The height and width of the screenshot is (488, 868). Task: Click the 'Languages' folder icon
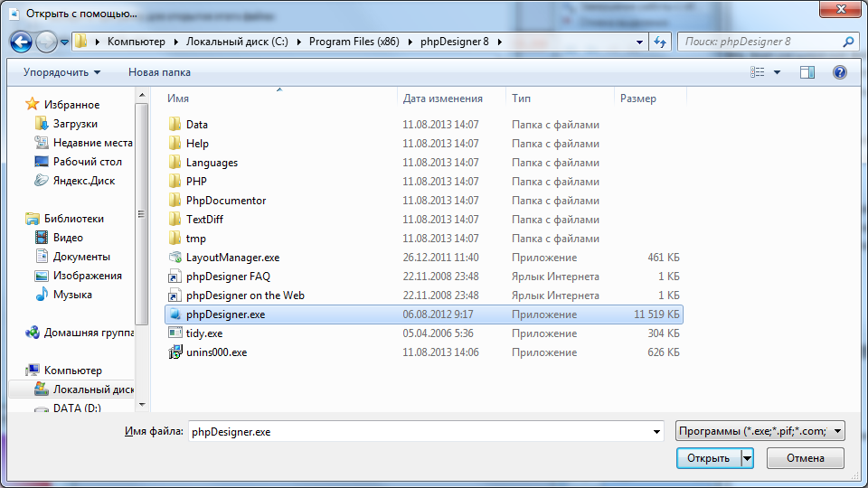click(x=175, y=162)
